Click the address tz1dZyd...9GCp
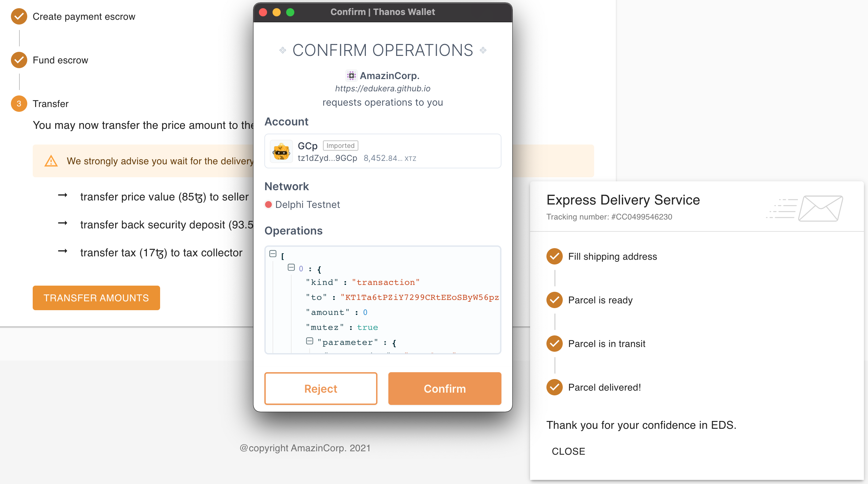The width and height of the screenshot is (868, 484). (x=327, y=158)
